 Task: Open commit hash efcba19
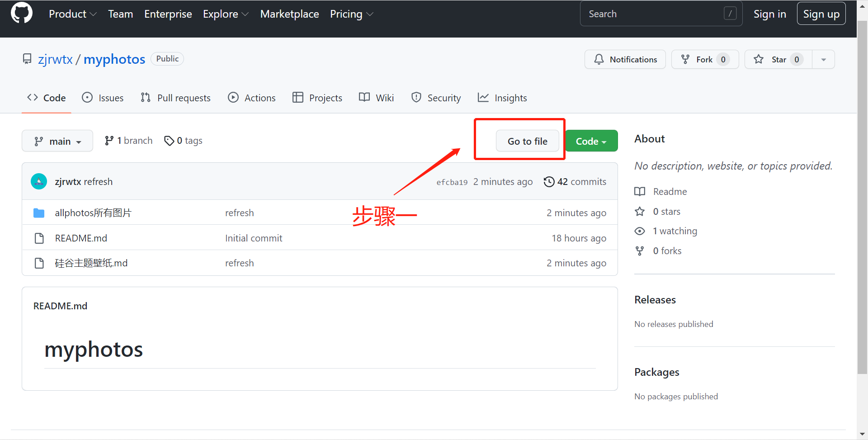[x=452, y=182]
